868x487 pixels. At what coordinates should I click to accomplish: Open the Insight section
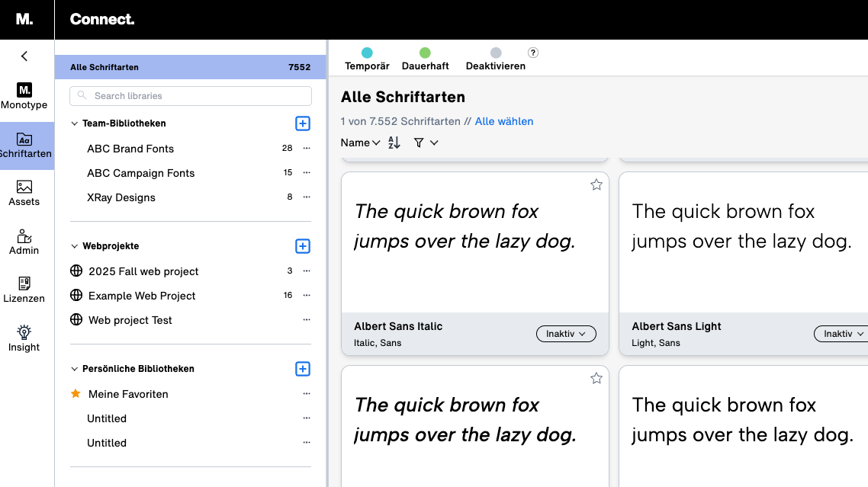[24, 338]
